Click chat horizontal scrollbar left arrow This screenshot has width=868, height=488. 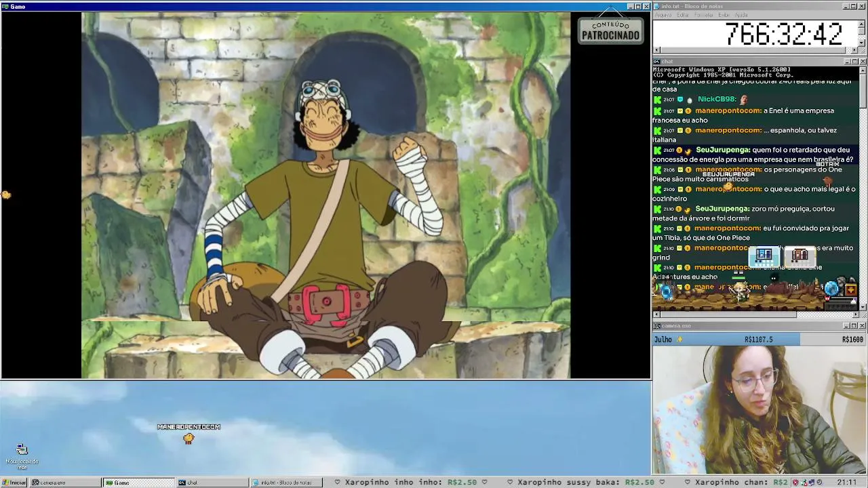[656, 314]
